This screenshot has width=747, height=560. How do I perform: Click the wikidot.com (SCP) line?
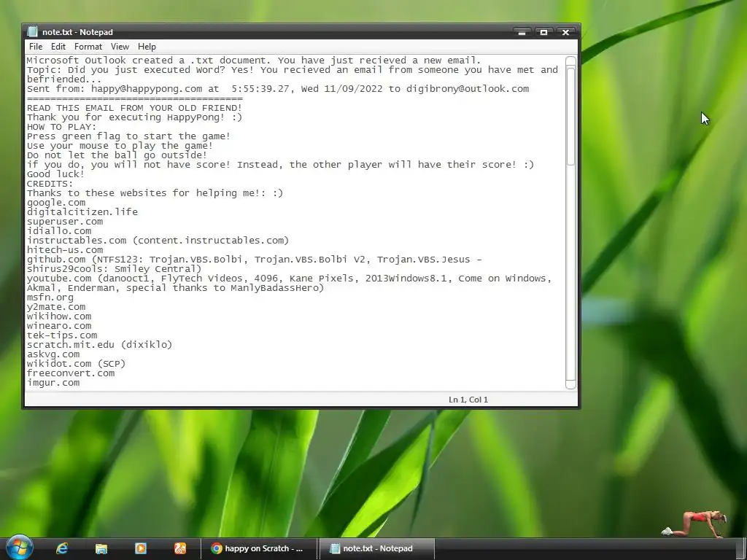(x=76, y=364)
